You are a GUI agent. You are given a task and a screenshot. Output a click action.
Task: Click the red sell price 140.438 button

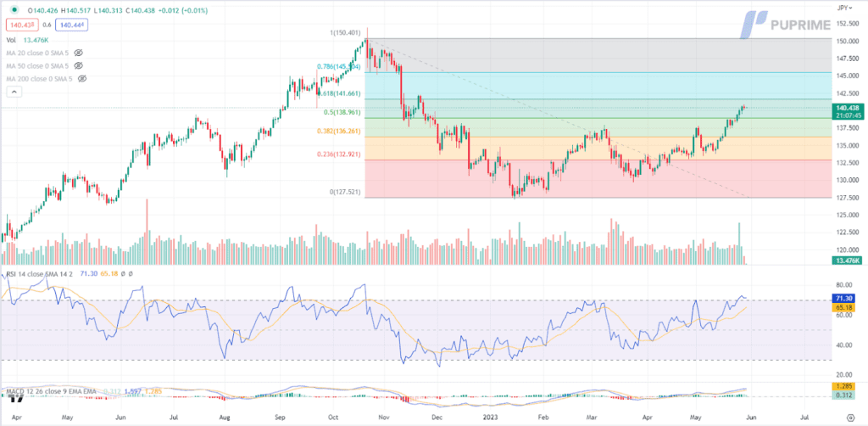20,25
